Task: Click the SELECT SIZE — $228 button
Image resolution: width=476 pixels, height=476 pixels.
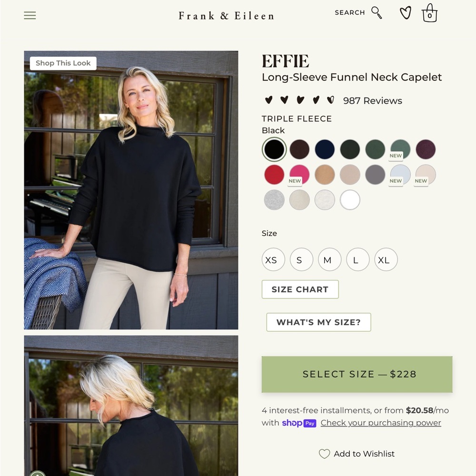Action: tap(357, 374)
